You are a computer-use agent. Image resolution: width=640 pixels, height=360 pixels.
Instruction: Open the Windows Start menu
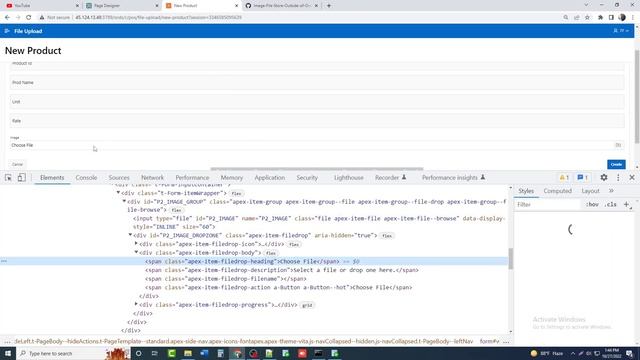tap(8, 353)
